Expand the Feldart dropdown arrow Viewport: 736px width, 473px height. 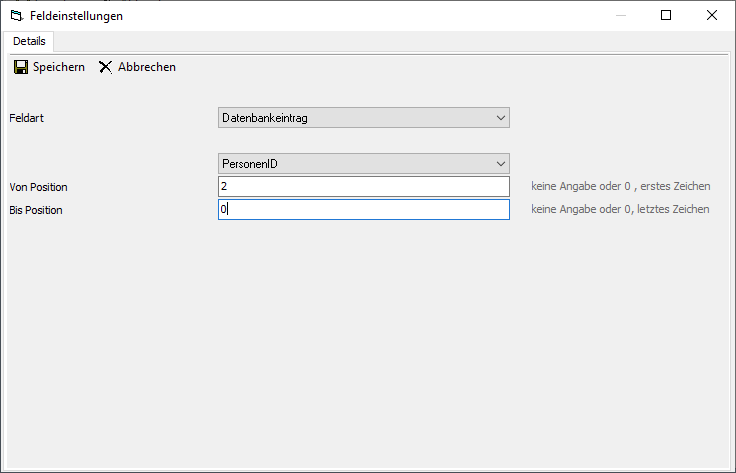(501, 118)
